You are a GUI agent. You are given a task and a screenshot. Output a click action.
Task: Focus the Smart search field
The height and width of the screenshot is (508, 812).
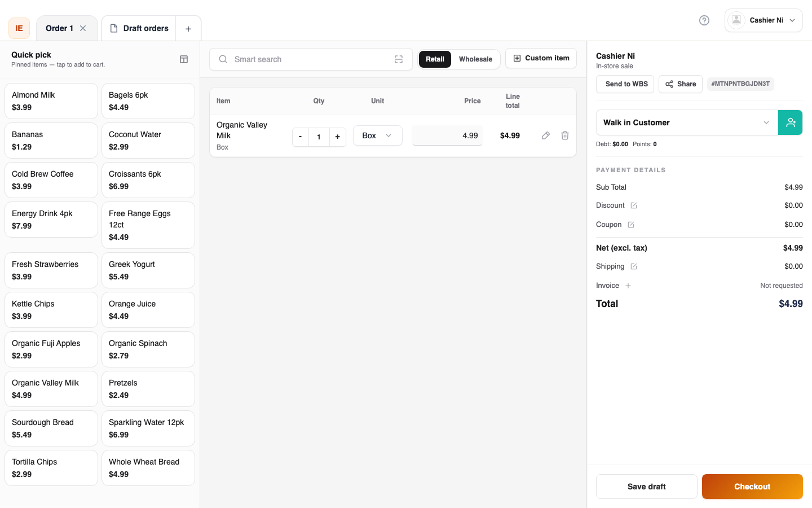click(x=311, y=59)
